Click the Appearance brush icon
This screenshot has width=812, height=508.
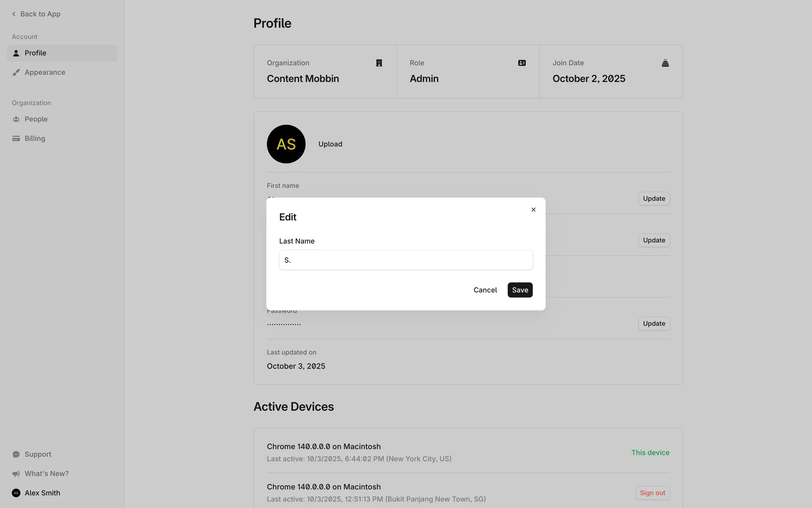point(16,72)
